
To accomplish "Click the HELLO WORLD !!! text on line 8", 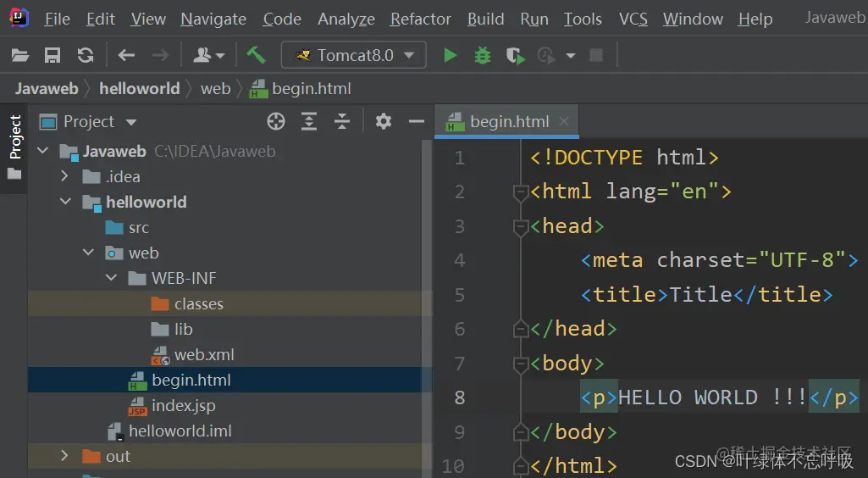I will (712, 397).
